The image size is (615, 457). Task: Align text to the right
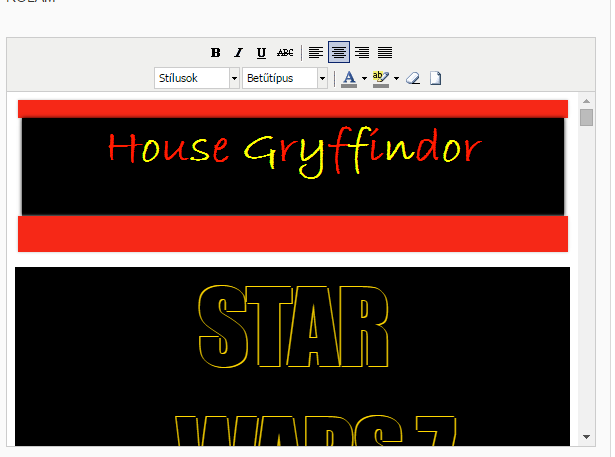(362, 53)
